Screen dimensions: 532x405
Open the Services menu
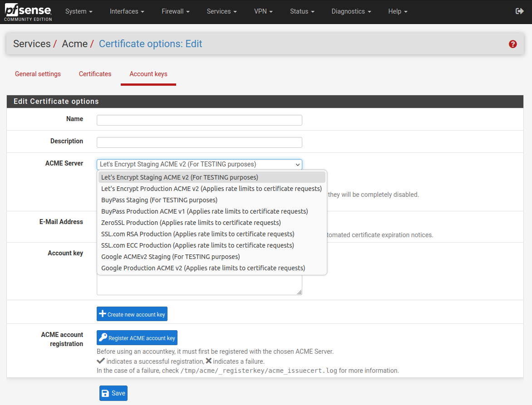click(222, 11)
